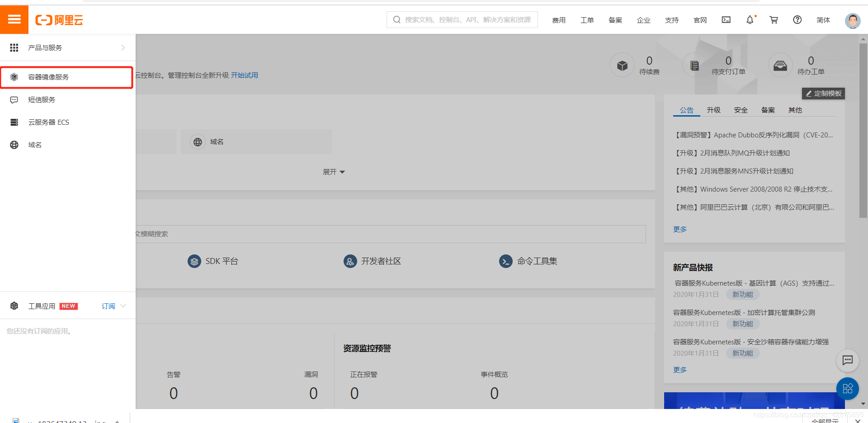Open the Windows Server 2008 停止技术支持 notice
The image size is (868, 423).
pyautogui.click(x=753, y=189)
